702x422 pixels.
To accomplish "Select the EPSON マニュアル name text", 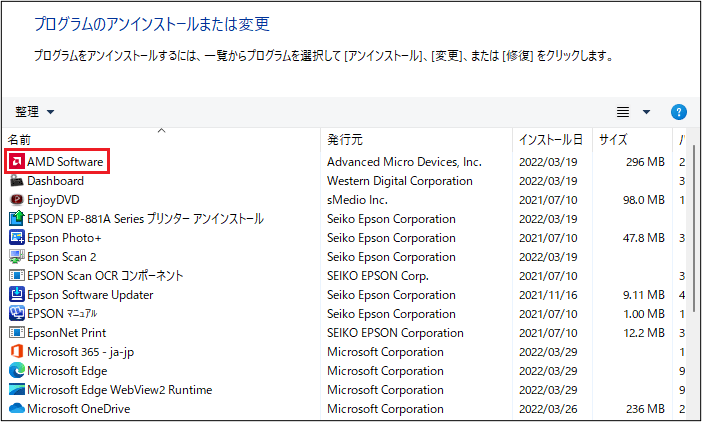I will [x=62, y=314].
